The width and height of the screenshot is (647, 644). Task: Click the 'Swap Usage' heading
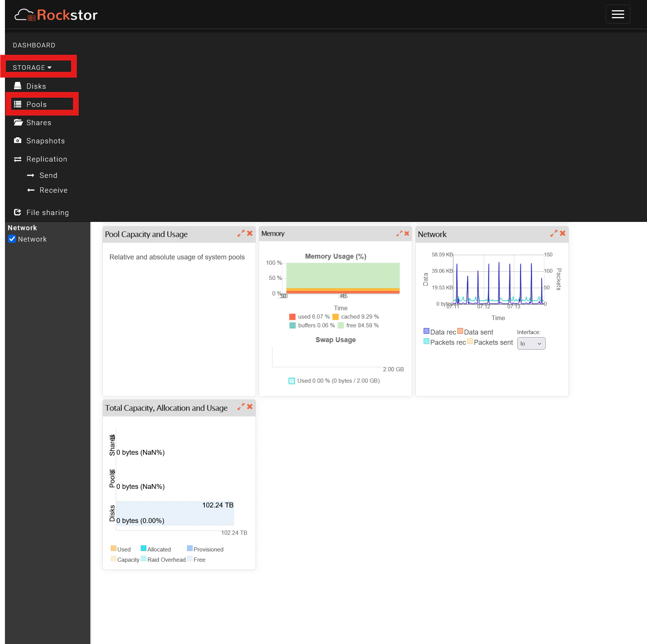pos(336,340)
